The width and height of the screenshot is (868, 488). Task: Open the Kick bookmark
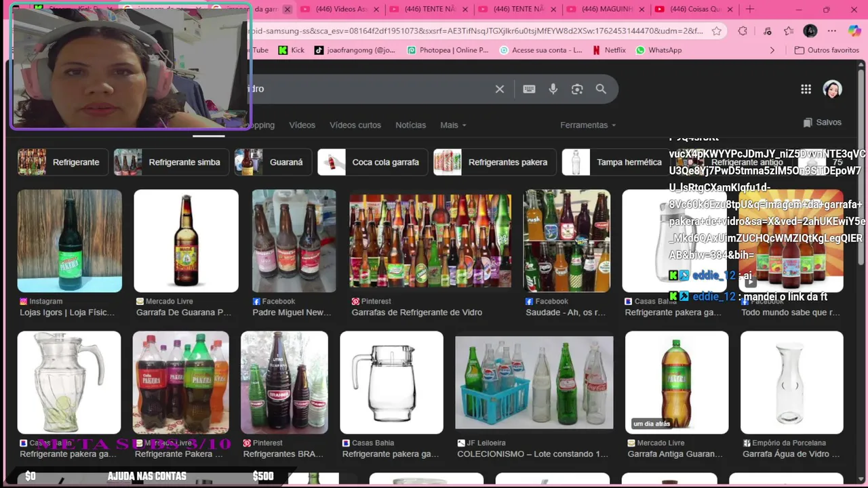point(291,50)
